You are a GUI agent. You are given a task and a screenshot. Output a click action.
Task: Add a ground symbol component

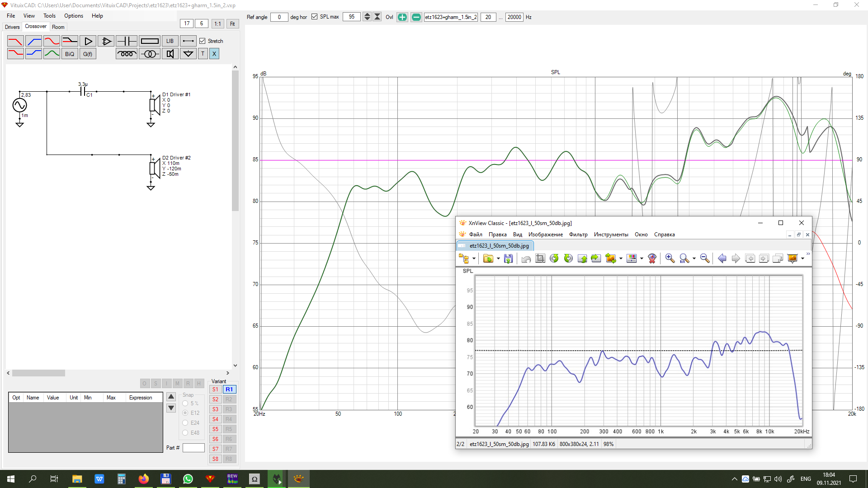188,54
